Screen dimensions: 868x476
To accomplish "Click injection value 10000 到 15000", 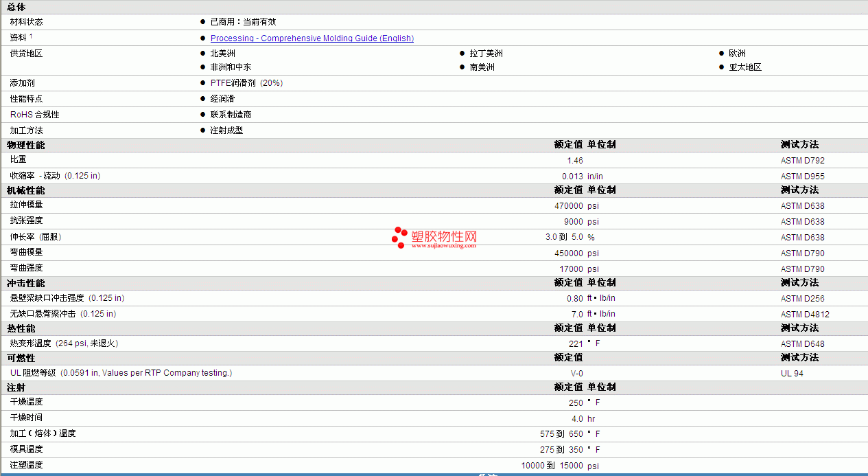I will click(552, 466).
